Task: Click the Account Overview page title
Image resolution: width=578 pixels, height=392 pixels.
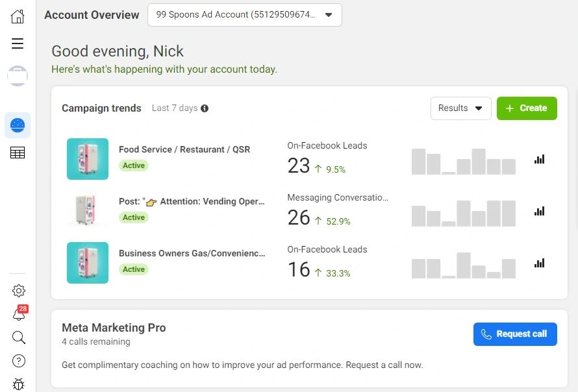Action: [92, 15]
